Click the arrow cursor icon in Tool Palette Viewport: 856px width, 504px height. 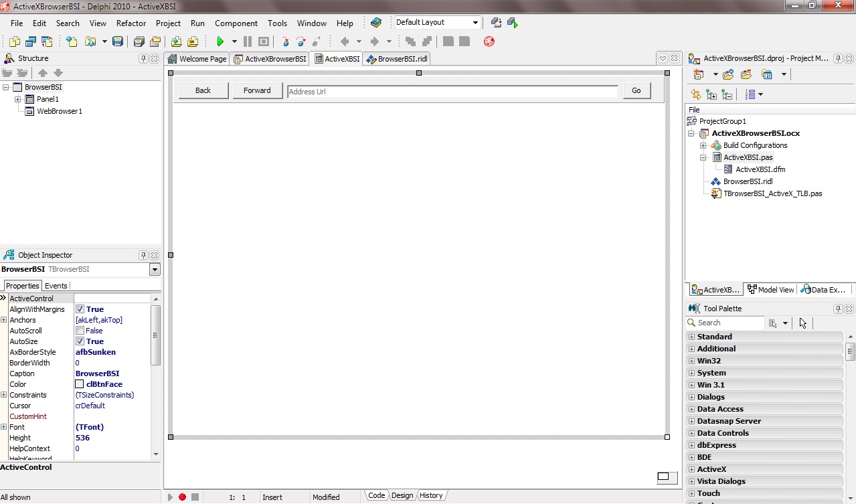(x=802, y=323)
